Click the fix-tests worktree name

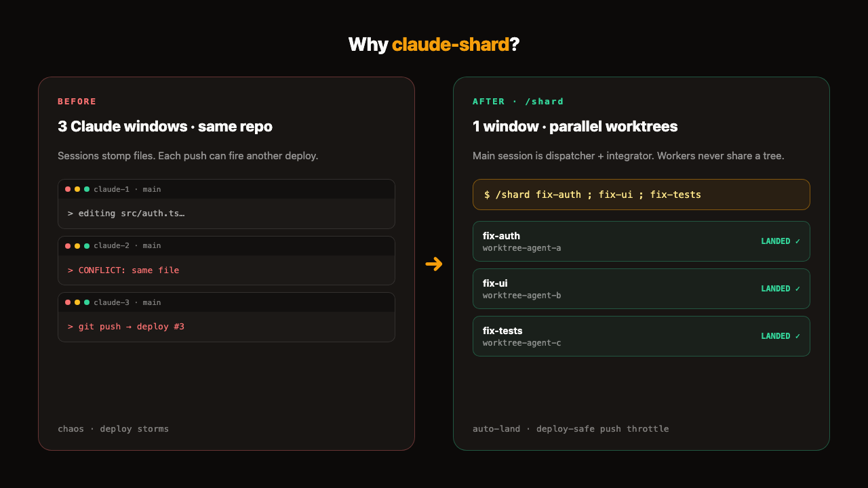(x=502, y=331)
